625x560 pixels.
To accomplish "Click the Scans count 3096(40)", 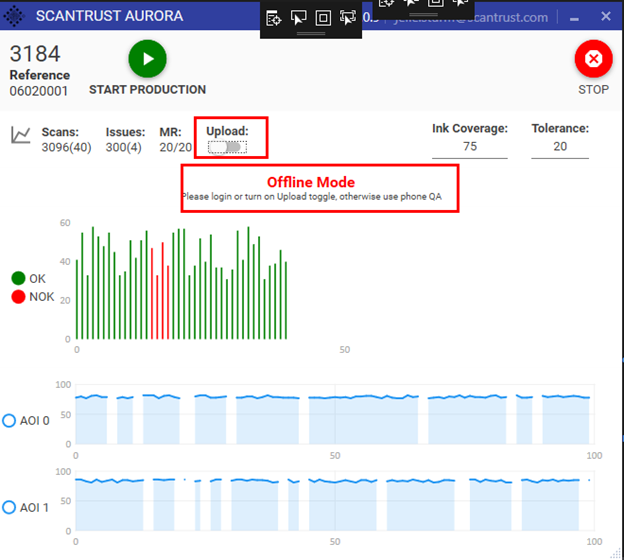I will 66,147.
